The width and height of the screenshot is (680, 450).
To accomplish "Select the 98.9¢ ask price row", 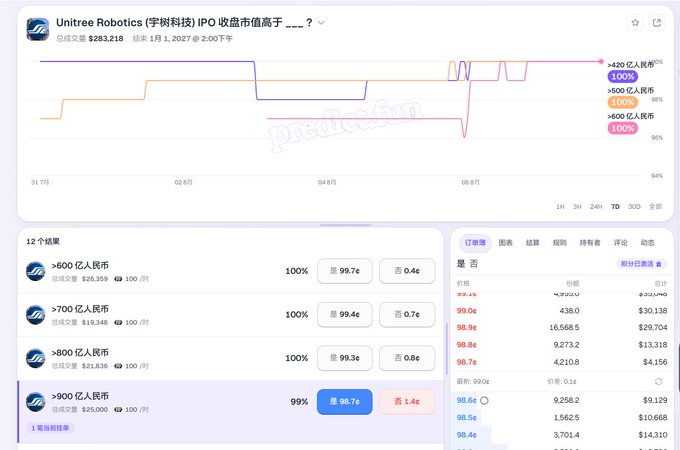I will coord(562,328).
